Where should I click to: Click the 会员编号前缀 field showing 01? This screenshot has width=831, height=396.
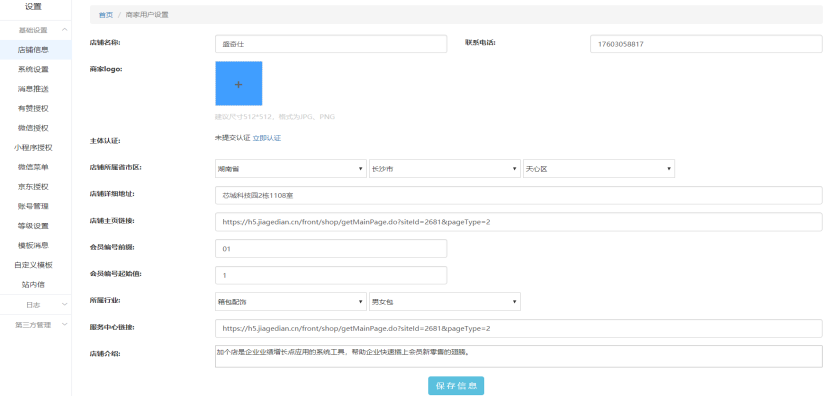[331, 249]
